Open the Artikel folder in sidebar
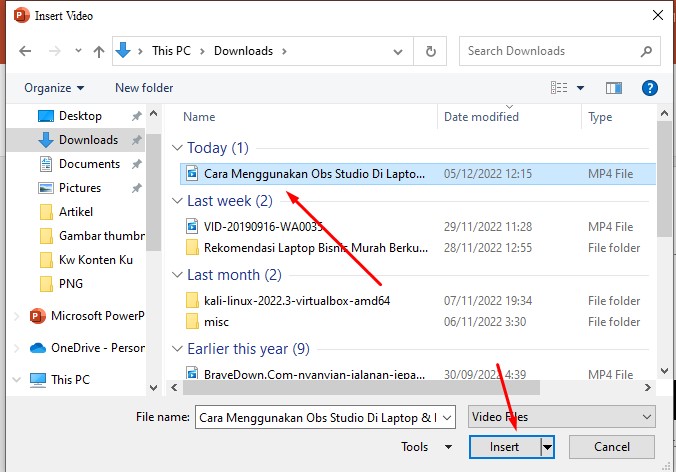676x472 pixels. [75, 212]
